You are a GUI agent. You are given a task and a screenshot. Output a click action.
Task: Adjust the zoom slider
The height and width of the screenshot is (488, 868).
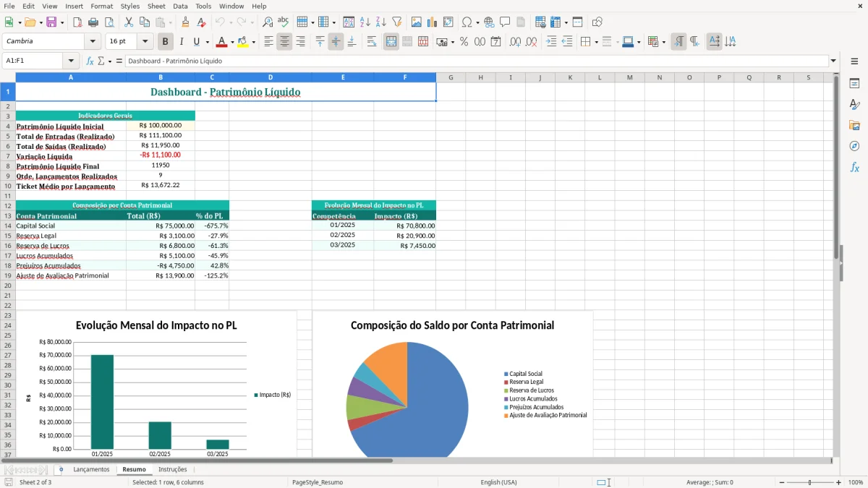[x=810, y=482]
